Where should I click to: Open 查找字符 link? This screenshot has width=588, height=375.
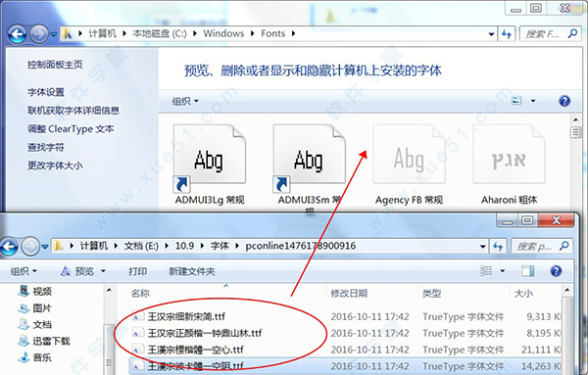[46, 147]
